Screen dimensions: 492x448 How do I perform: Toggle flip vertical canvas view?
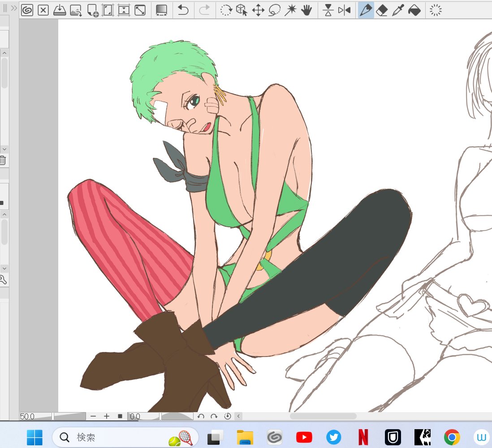[x=328, y=10]
